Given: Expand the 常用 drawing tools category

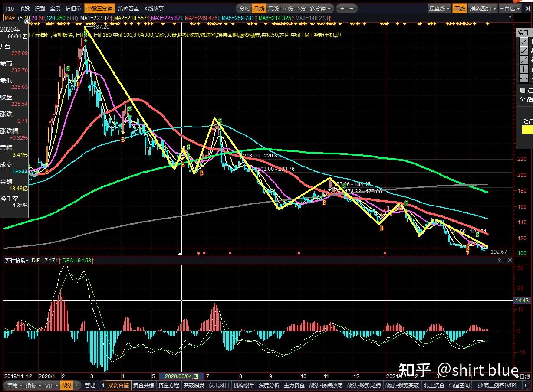Looking at the screenshot, I should pyautogui.click(x=524, y=33).
